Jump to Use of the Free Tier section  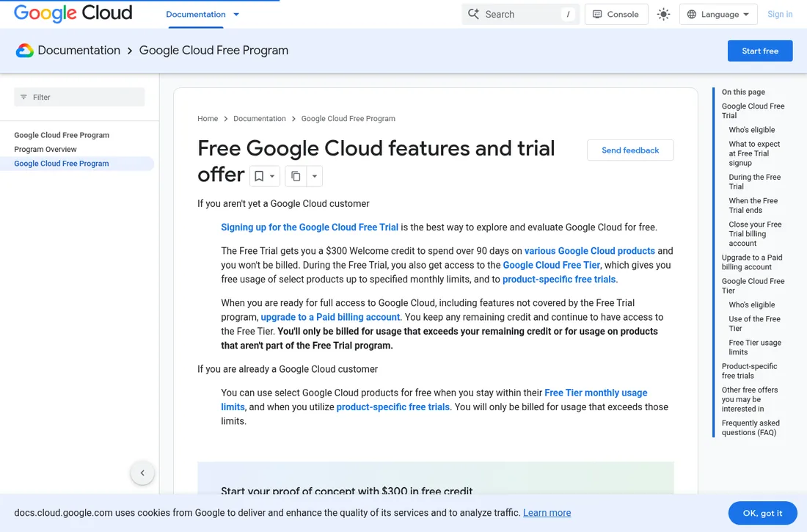754,324
